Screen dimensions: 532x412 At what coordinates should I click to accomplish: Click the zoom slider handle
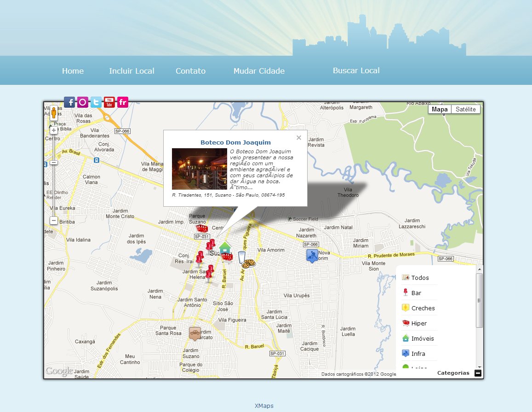[x=54, y=162]
